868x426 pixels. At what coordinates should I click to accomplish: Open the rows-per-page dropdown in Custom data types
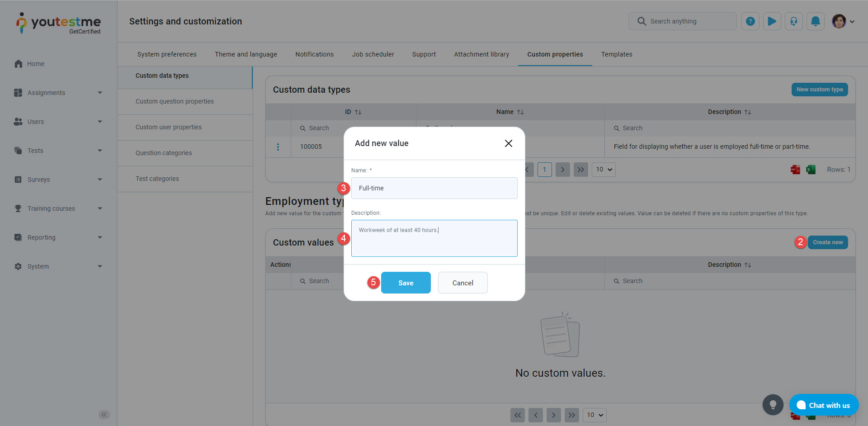[x=604, y=170]
